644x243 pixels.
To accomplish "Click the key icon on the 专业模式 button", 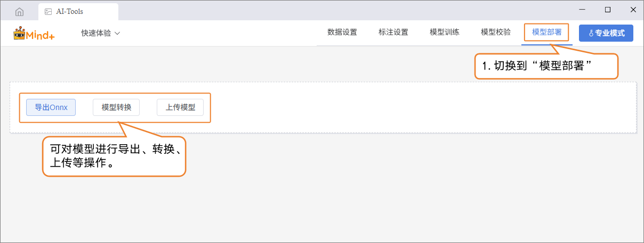I will [591, 33].
